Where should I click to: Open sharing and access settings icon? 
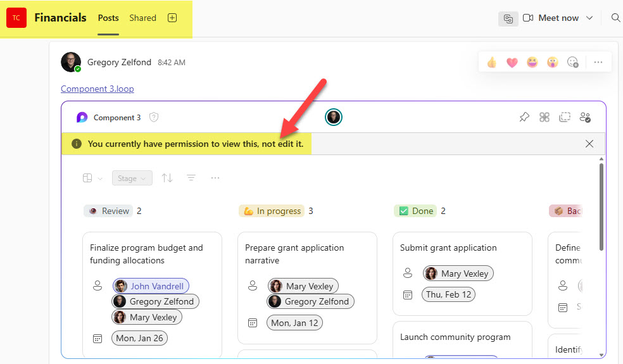[585, 117]
